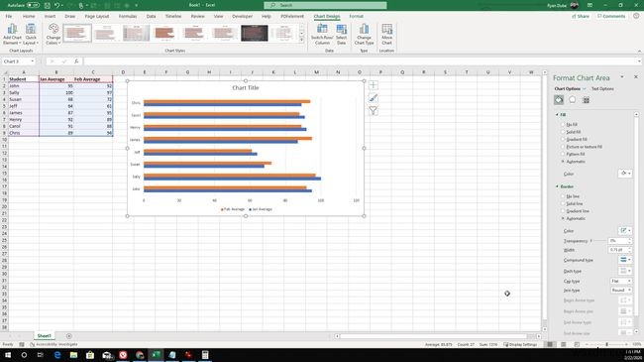Select the Gradient fill radio option
The image size is (644, 362).
pyautogui.click(x=563, y=139)
